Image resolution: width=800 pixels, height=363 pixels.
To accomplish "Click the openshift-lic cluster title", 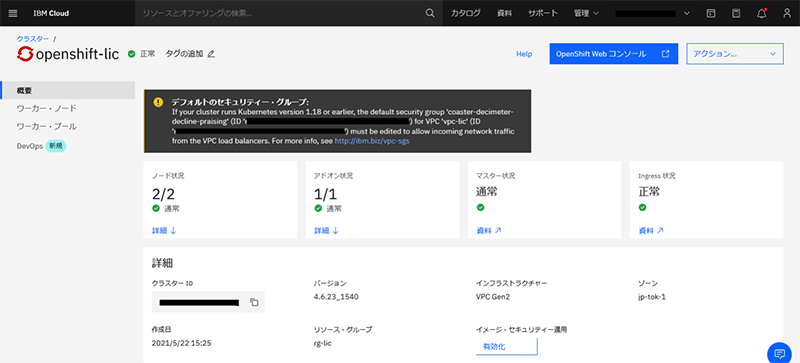I will [78, 54].
